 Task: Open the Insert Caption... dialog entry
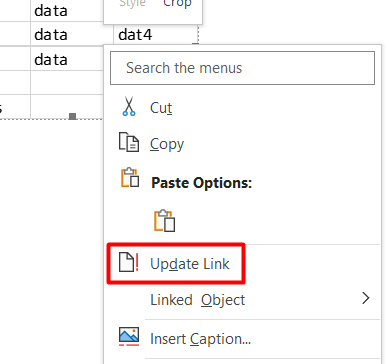(x=200, y=339)
